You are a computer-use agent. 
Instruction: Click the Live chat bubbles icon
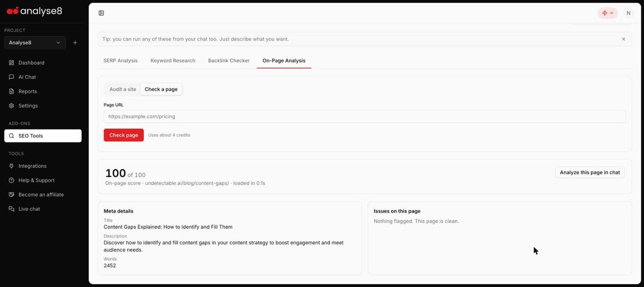pyautogui.click(x=12, y=209)
